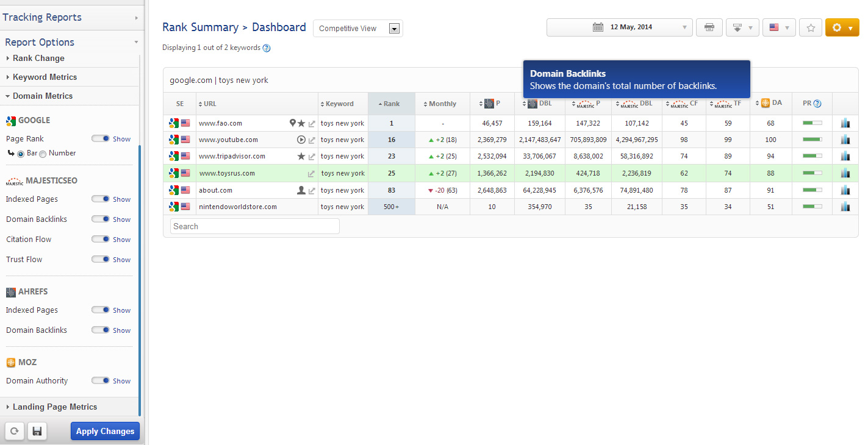Click the star favorite icon in toolbar
This screenshot has height=445, width=868.
[810, 27]
